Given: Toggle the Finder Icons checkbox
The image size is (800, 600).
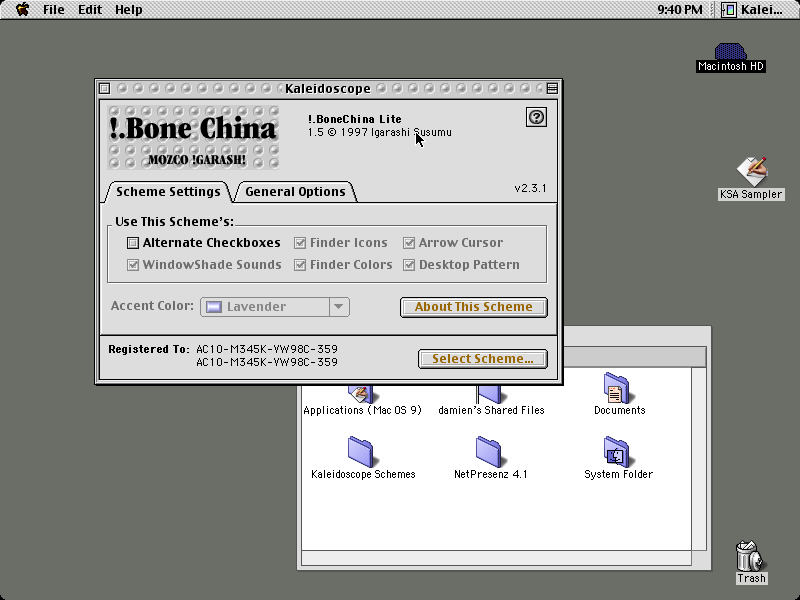Looking at the screenshot, I should click(300, 243).
